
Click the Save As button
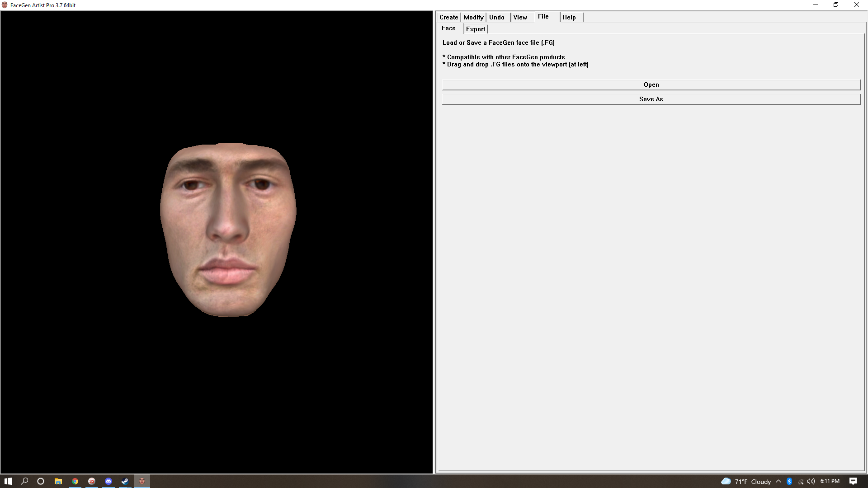(651, 99)
